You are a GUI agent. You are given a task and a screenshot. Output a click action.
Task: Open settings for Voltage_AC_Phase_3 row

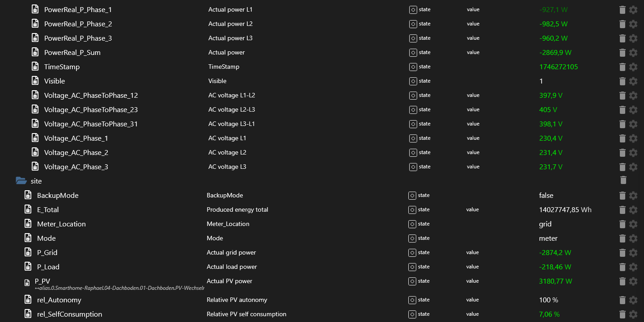click(633, 167)
